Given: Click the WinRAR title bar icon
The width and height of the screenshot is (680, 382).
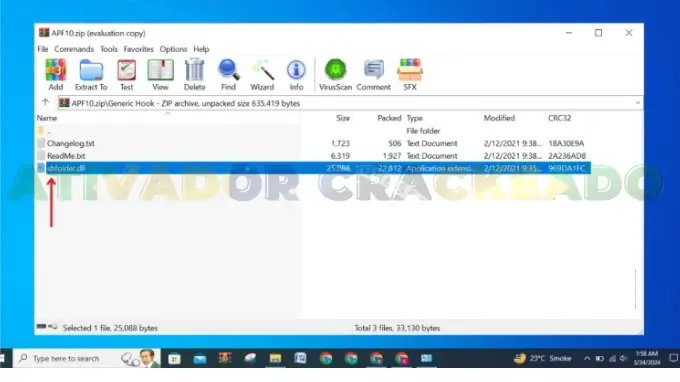Looking at the screenshot, I should (44, 33).
